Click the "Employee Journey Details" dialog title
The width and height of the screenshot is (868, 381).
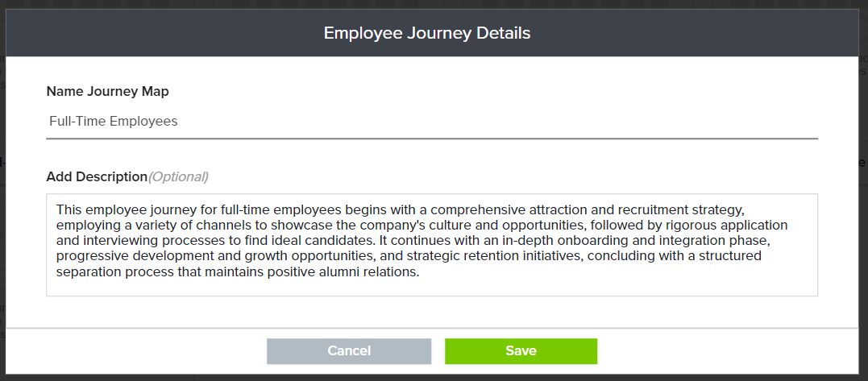tap(427, 33)
